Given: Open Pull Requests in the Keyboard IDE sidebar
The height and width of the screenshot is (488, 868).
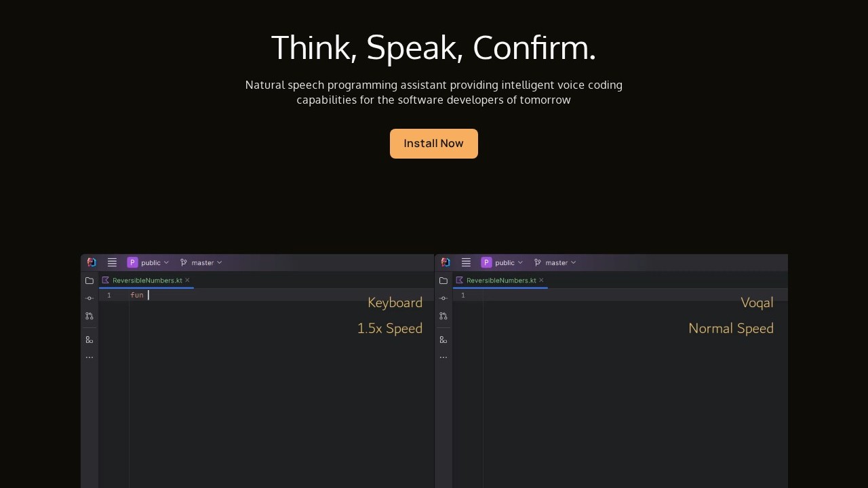Looking at the screenshot, I should (90, 316).
